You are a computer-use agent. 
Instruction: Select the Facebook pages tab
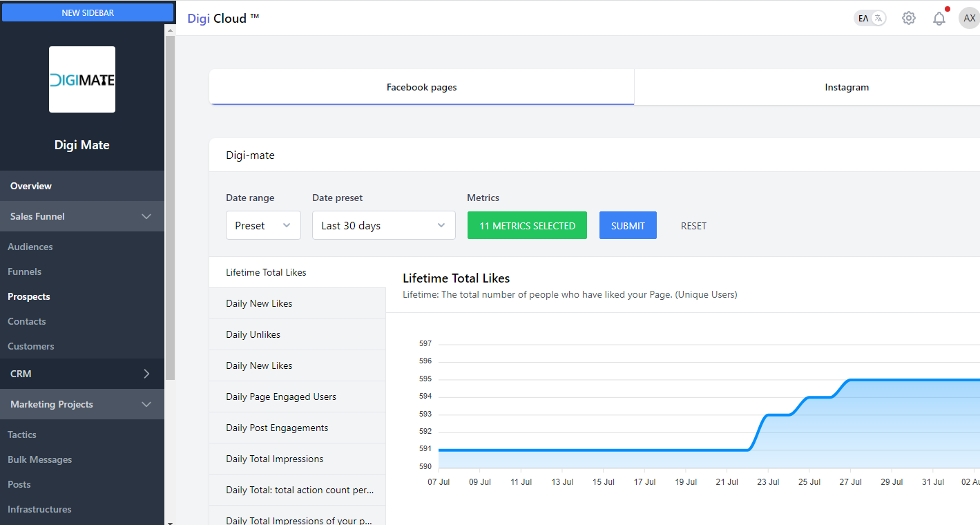pyautogui.click(x=421, y=88)
